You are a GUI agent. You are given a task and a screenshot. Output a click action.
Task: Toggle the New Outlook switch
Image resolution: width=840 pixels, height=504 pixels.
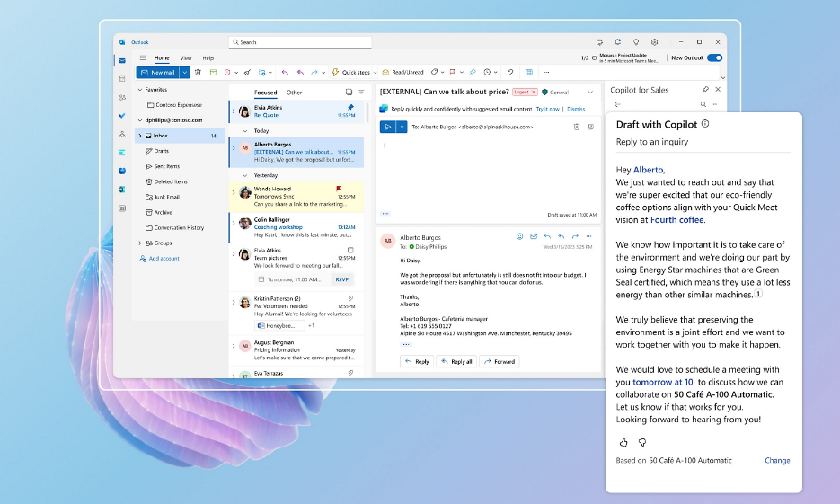click(x=714, y=57)
